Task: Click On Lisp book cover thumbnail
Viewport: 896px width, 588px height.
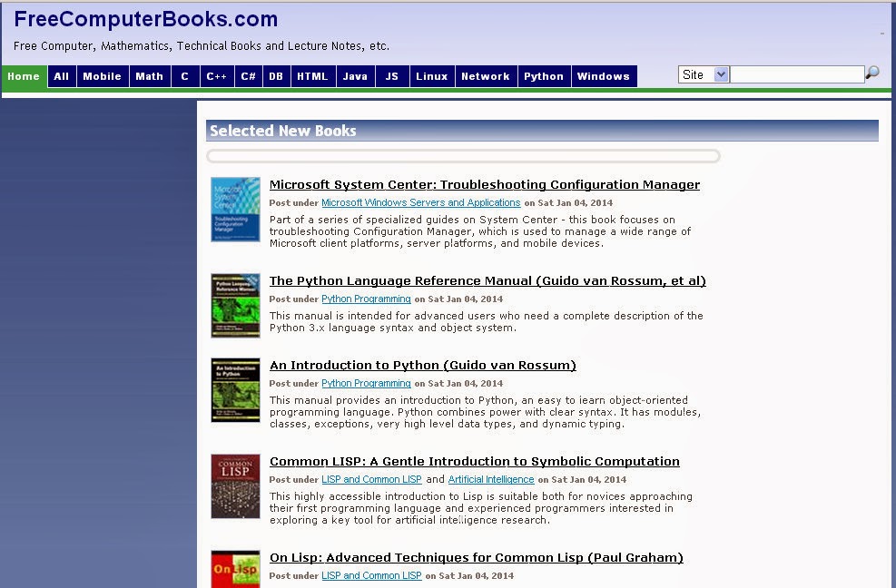Action: click(x=235, y=569)
